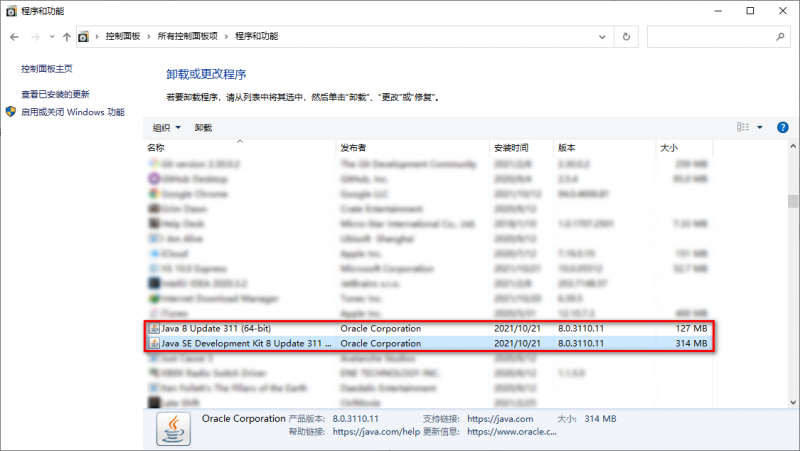Click Java icon of Java 8 Update 311 row
The height and width of the screenshot is (451, 800).
(154, 329)
